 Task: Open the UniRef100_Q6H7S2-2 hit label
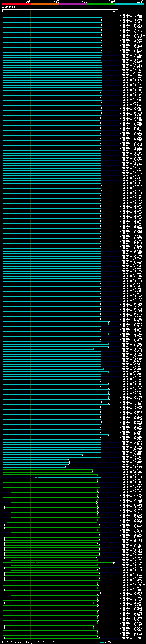132,35
